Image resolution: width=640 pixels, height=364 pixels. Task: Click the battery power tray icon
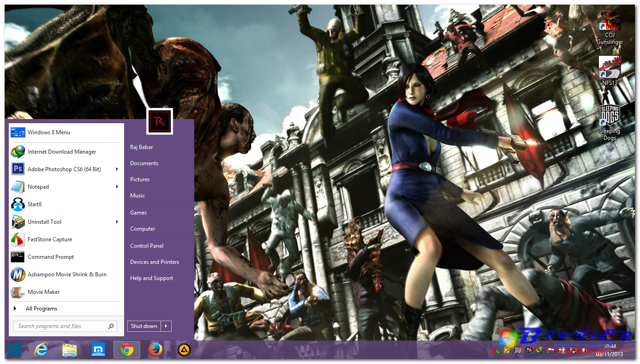point(562,351)
